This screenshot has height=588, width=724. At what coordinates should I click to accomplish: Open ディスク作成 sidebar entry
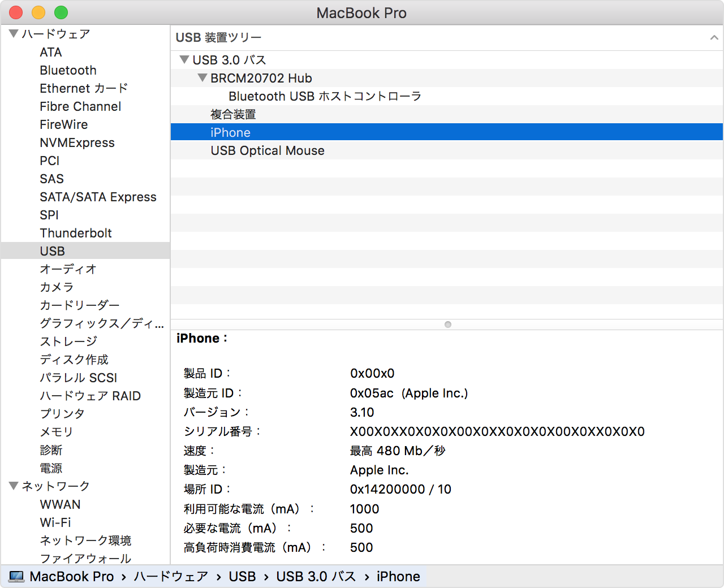click(74, 360)
